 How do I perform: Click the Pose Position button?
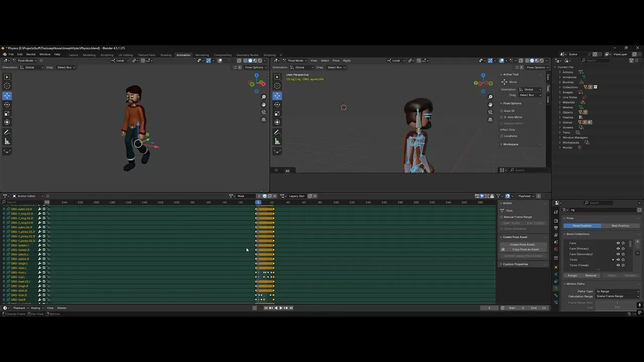click(x=582, y=226)
